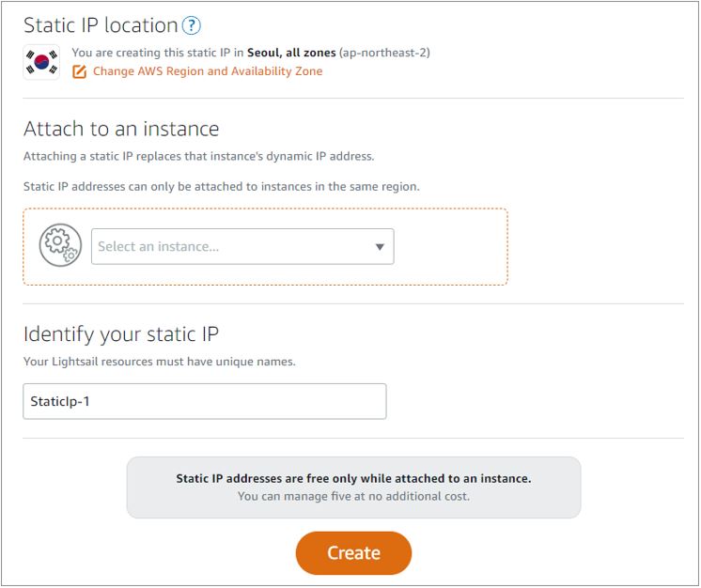The height and width of the screenshot is (588, 701).
Task: Click the dynamic IP replacement description text
Action: click(x=198, y=156)
